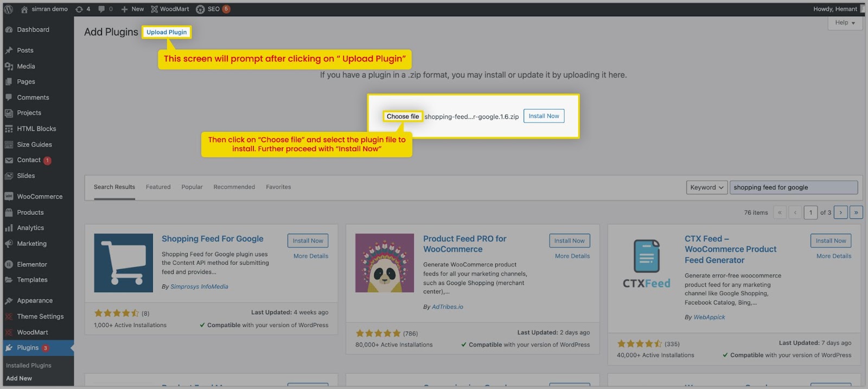868x389 pixels.
Task: Visit AdTribes.io author link
Action: 448,307
